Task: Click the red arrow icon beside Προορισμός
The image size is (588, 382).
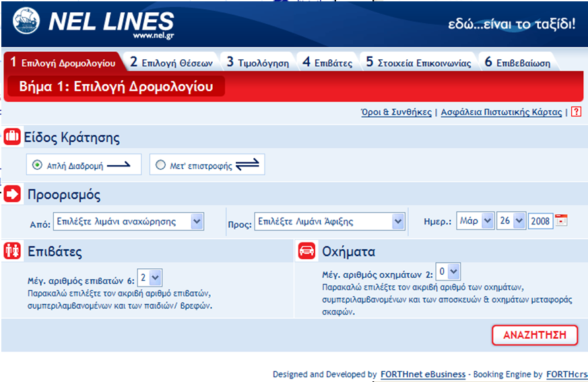Action: pos(12,194)
